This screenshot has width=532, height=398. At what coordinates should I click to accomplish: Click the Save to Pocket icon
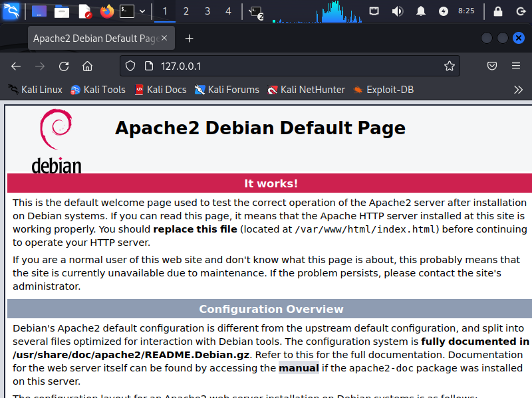(492, 66)
